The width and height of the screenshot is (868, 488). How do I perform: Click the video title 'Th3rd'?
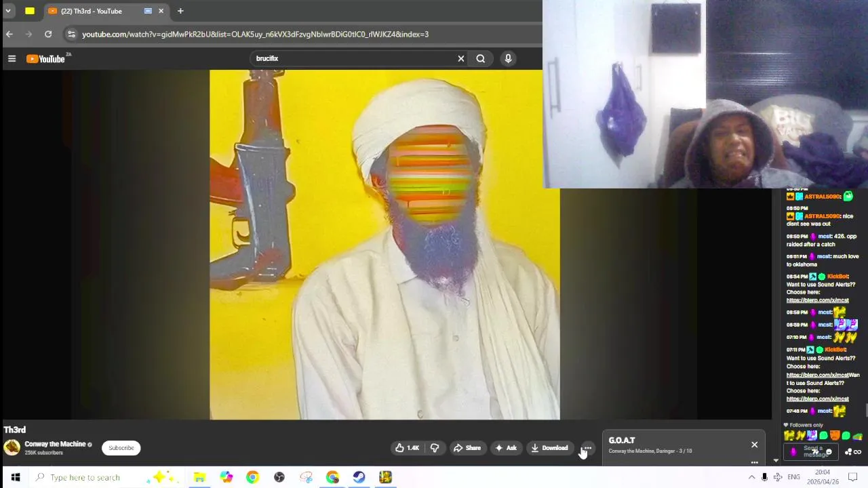tap(15, 430)
